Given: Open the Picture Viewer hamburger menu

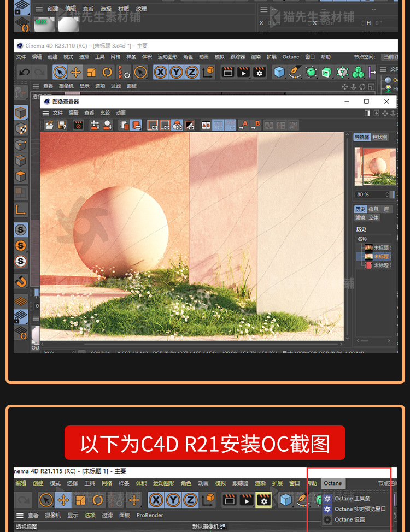Looking at the screenshot, I should [x=45, y=113].
